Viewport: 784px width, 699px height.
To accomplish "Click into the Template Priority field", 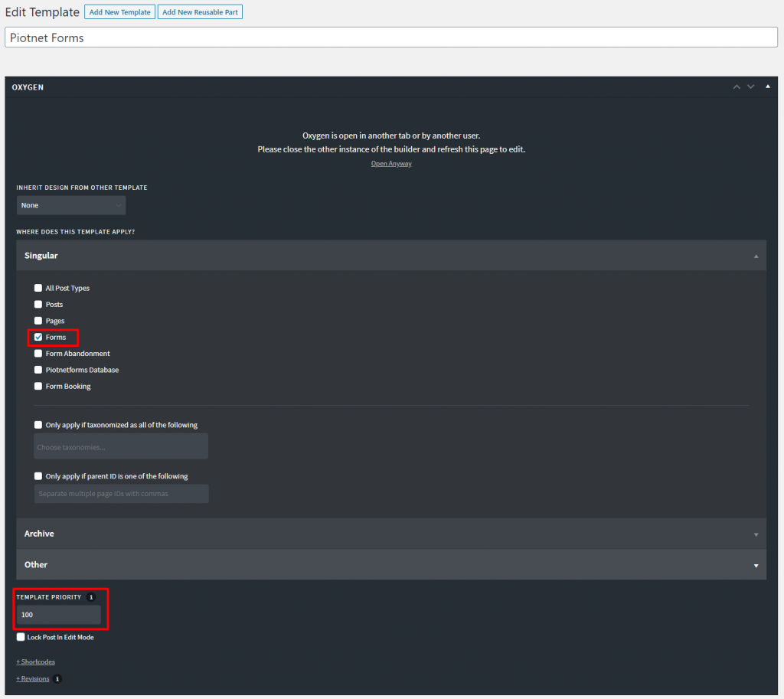I will pos(58,615).
